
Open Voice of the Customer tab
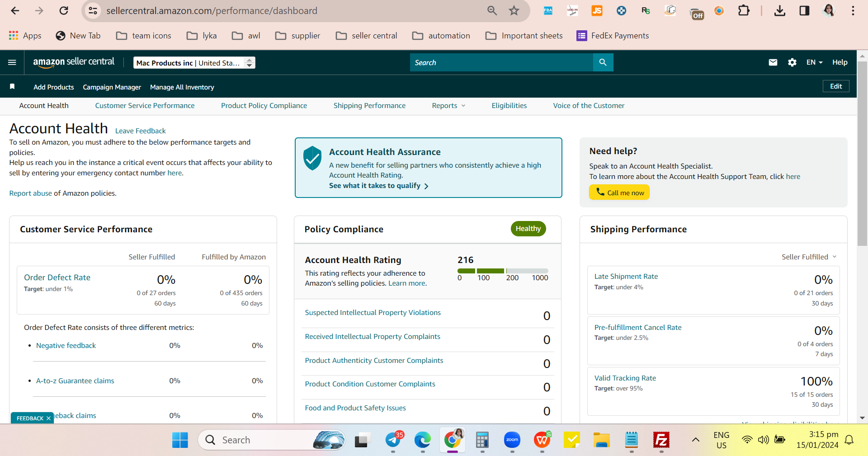589,106
